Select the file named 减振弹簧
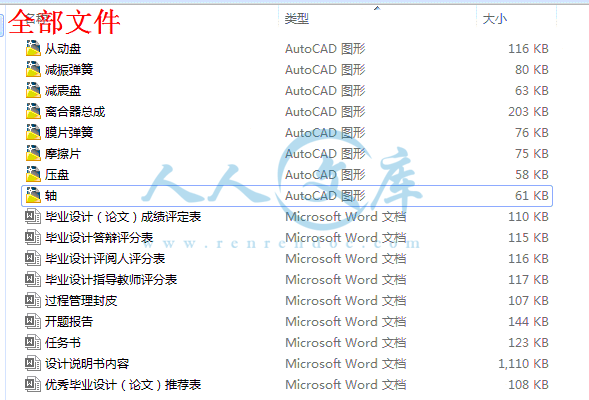589x400 pixels. (x=69, y=69)
